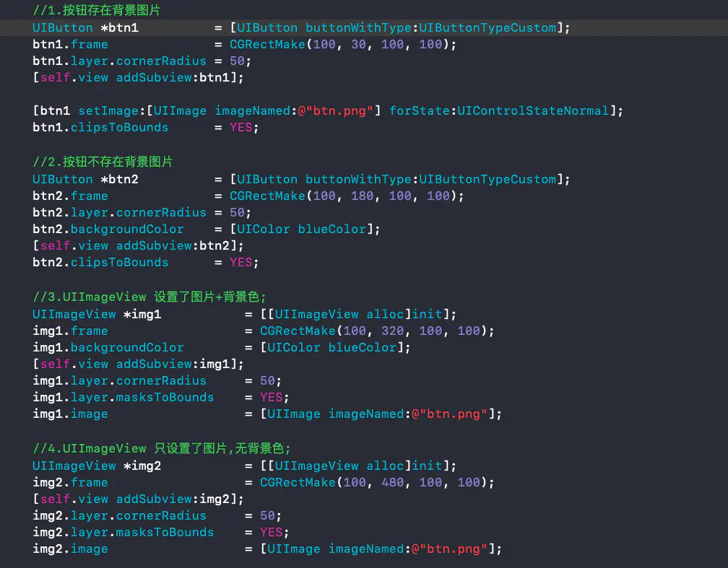Click "img1.layer.cornerRadius" text
728x568 pixels.
click(x=119, y=381)
